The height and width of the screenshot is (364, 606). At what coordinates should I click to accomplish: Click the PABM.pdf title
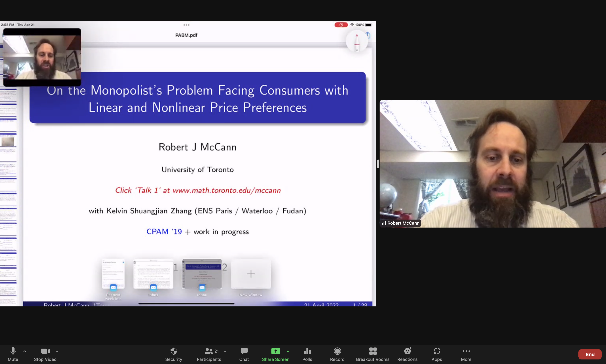(x=186, y=35)
